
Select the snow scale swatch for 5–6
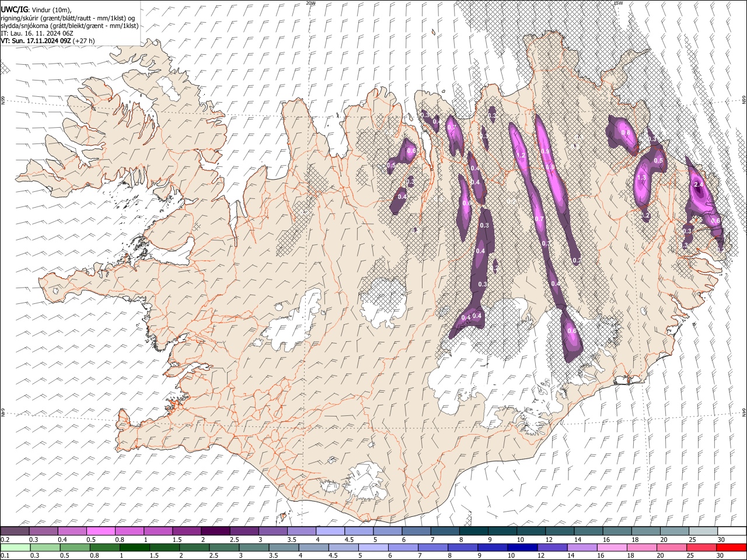pos(388,531)
